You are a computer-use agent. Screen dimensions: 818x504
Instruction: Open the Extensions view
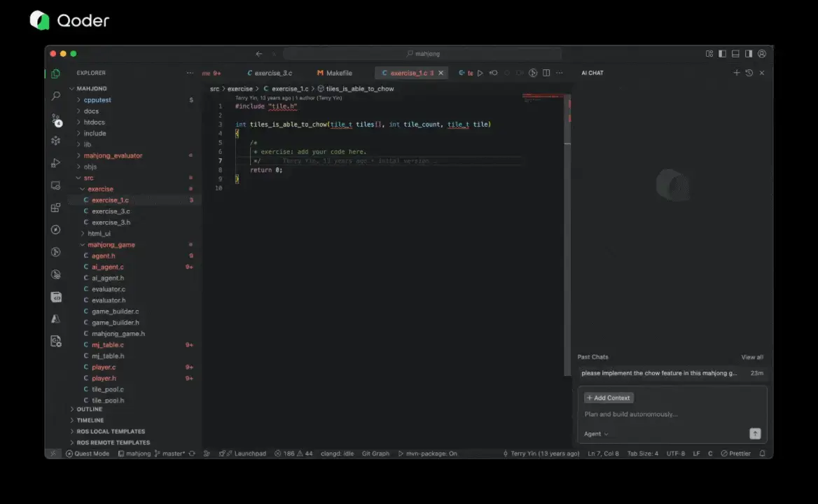tap(55, 207)
